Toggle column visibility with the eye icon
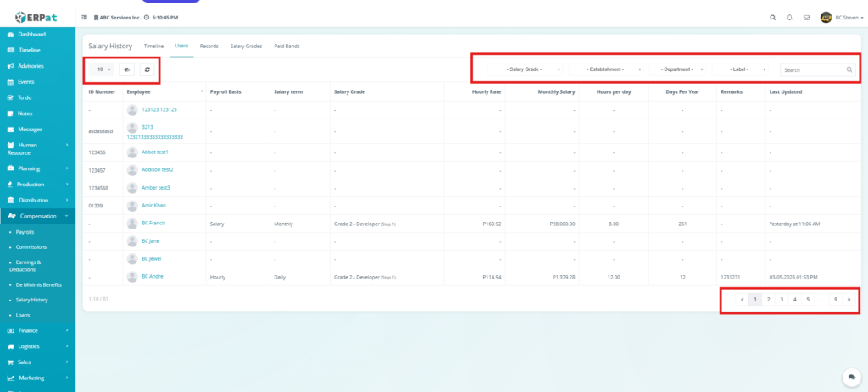 pos(127,69)
